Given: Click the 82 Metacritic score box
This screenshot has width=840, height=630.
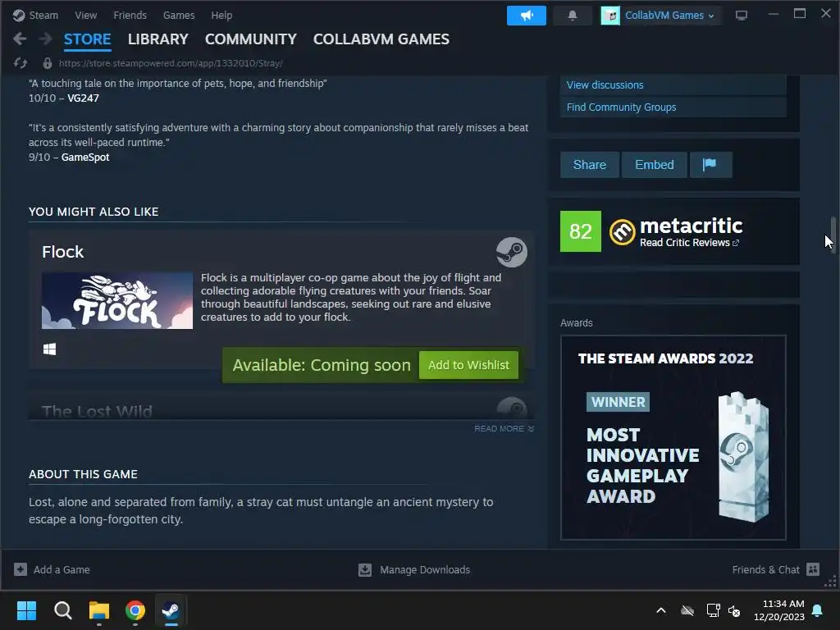Looking at the screenshot, I should coord(580,231).
